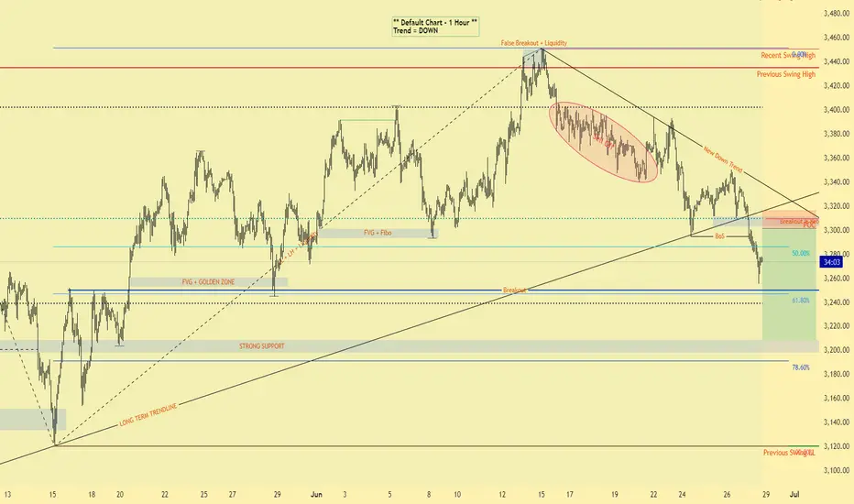854x504 pixels.
Task: Select the 3,140.00 price axis label
Action: 837,422
